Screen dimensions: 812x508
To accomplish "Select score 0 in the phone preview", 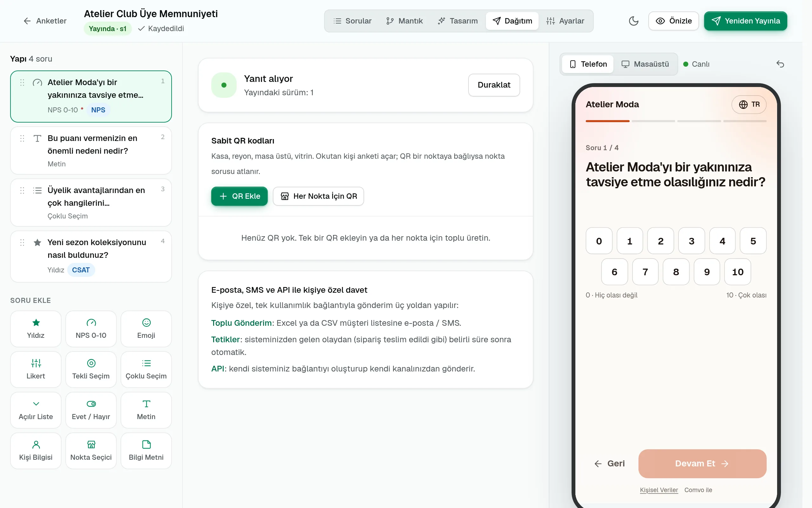I will (x=599, y=241).
